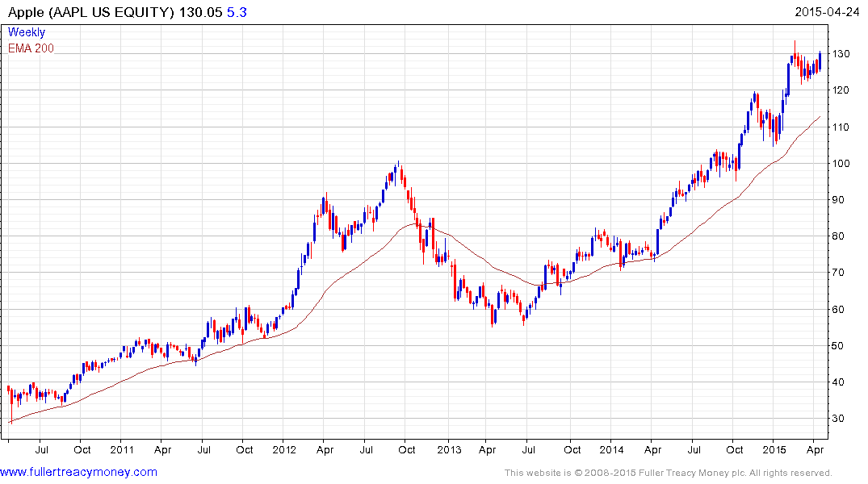Click the 40 price axis label
Screen dimensions: 868x484
tap(838, 382)
